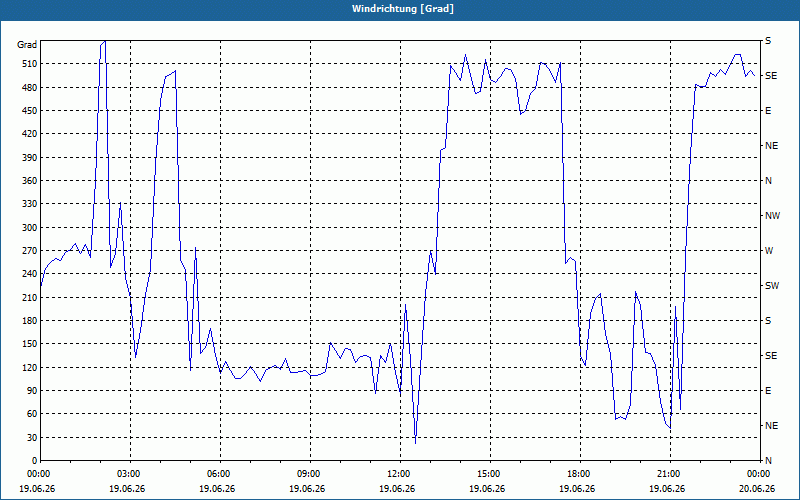This screenshot has height=500, width=800.
Task: Select the E compass label level with 450
Action: point(768,111)
